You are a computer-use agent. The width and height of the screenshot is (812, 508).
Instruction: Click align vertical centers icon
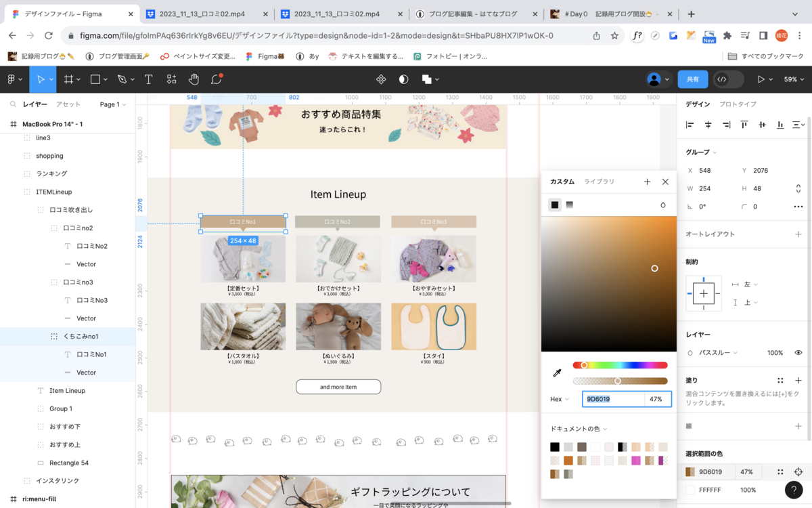tap(763, 125)
